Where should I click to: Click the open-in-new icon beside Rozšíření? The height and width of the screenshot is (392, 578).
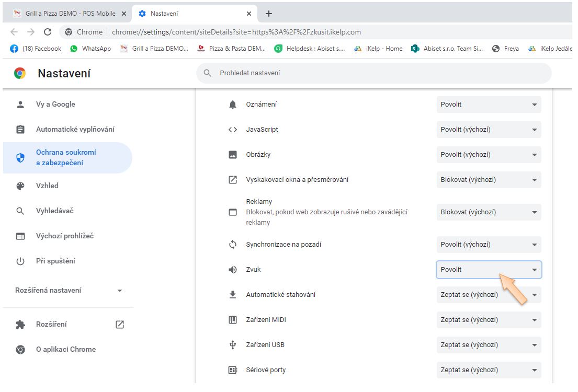pos(120,325)
